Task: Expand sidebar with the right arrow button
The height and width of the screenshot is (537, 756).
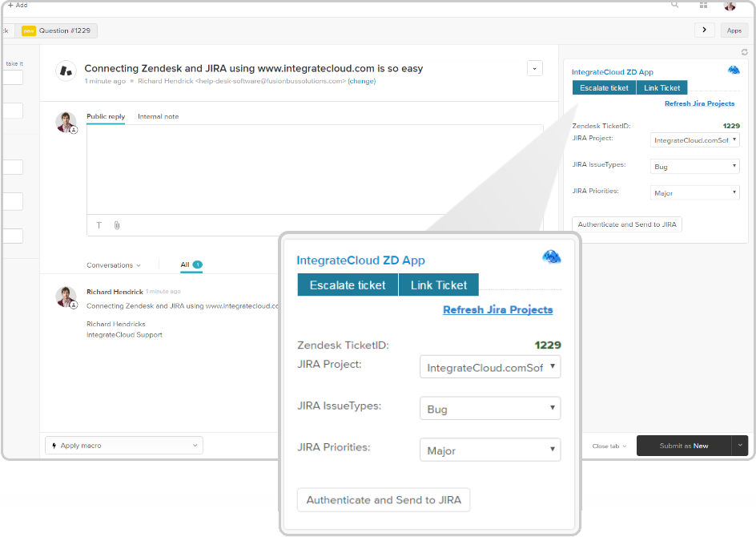Action: point(704,30)
